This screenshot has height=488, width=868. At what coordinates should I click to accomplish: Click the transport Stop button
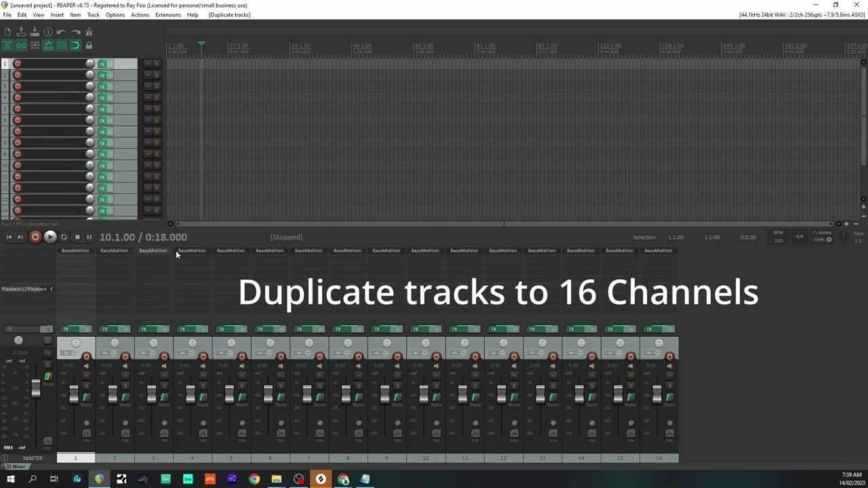(x=77, y=237)
